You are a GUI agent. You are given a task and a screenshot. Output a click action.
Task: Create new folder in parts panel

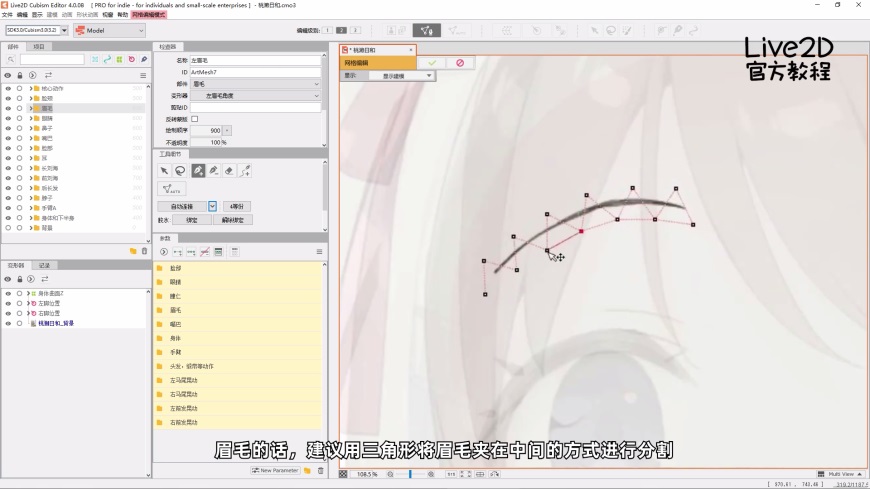tap(133, 251)
